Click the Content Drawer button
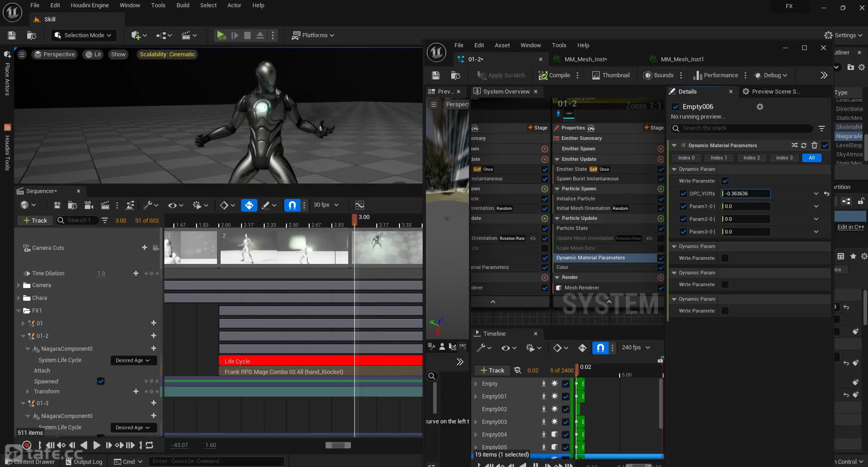The image size is (868, 467). tap(30, 462)
